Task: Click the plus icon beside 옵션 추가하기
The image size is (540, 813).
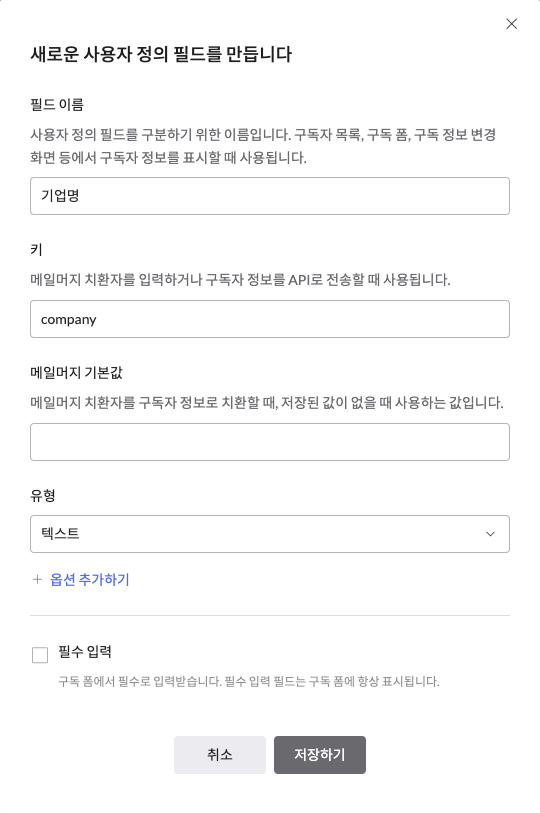Action: coord(37,580)
